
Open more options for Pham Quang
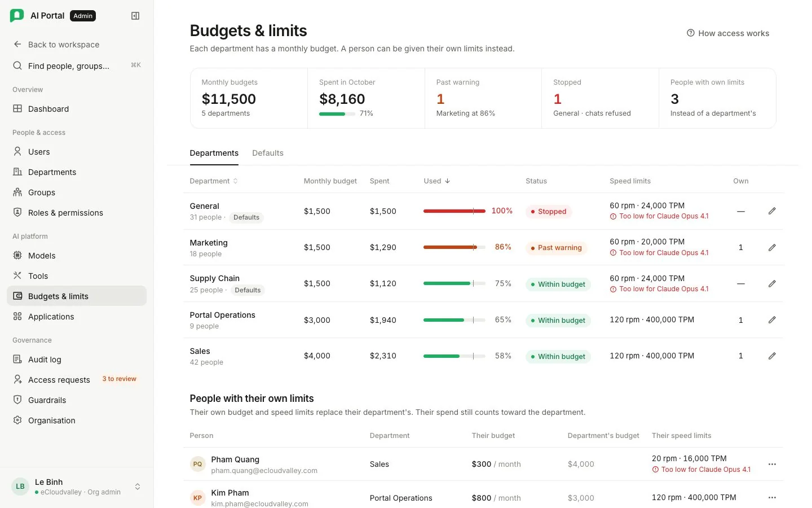[772, 464]
